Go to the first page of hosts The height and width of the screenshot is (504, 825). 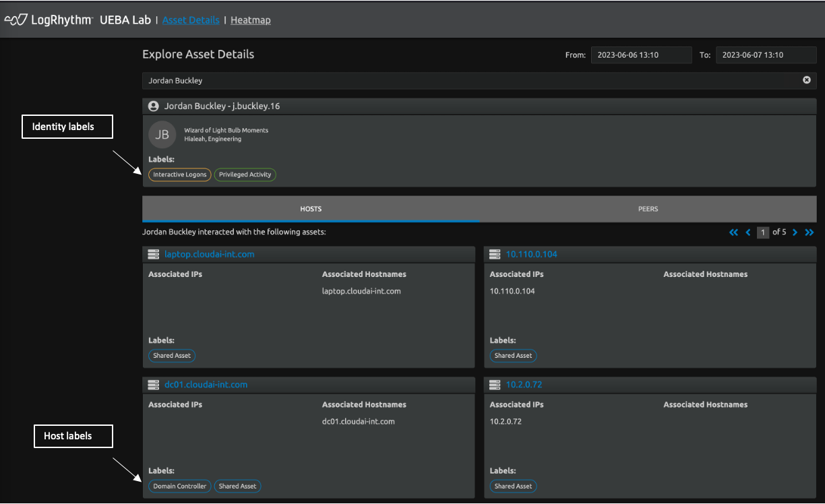click(733, 232)
